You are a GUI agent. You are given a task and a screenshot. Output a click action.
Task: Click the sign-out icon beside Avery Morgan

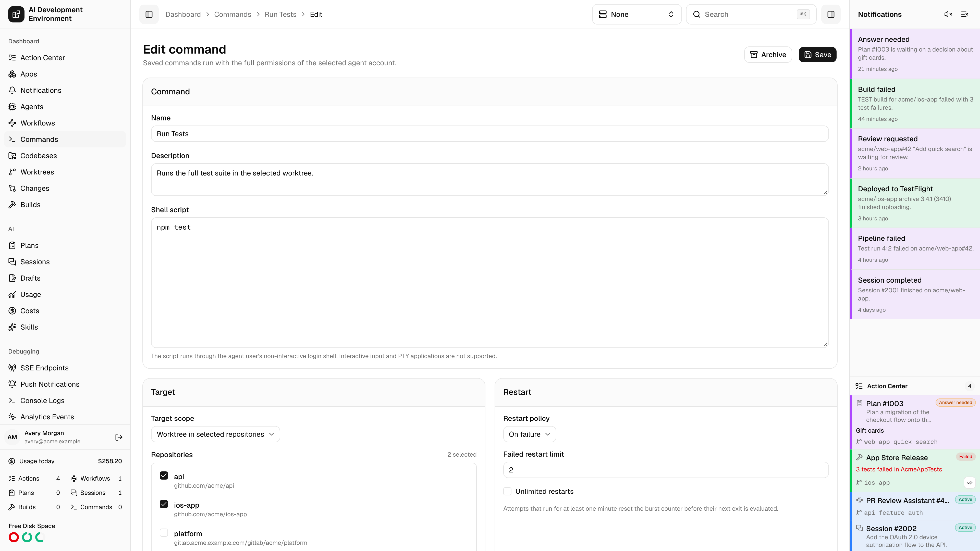click(x=119, y=437)
